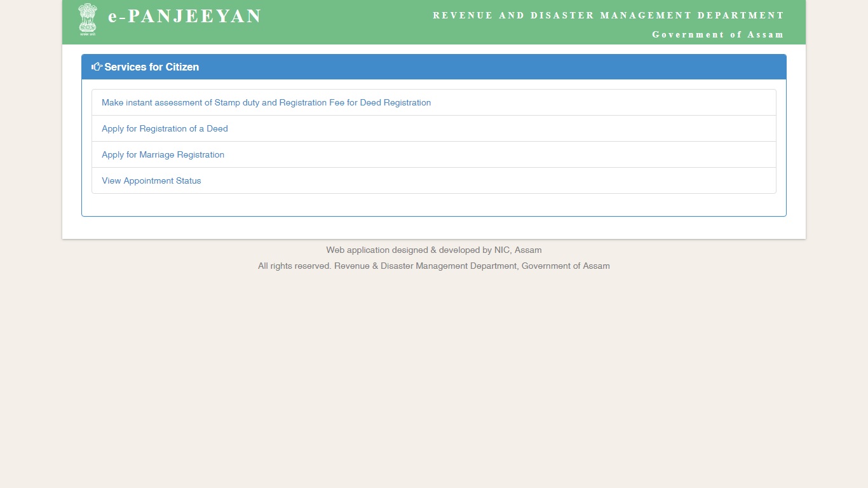The width and height of the screenshot is (868, 488).
Task: Click REVENUE AND DISASTER MANAGEMENT DEPARTMENT heading
Action: click(x=608, y=15)
